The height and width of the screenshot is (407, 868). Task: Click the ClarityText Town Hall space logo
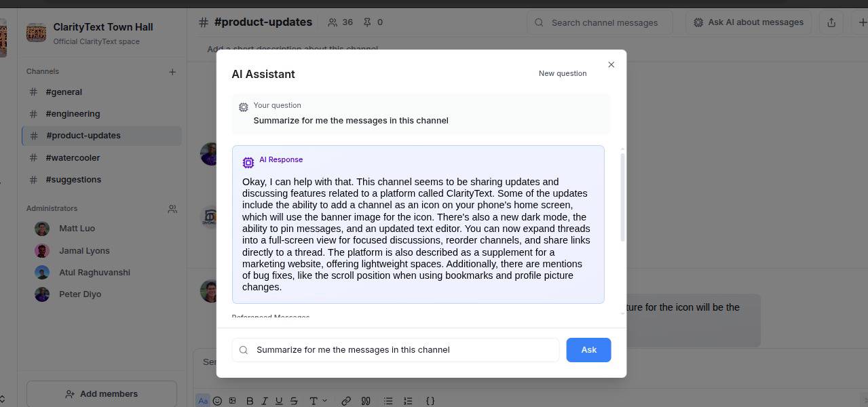coord(36,33)
